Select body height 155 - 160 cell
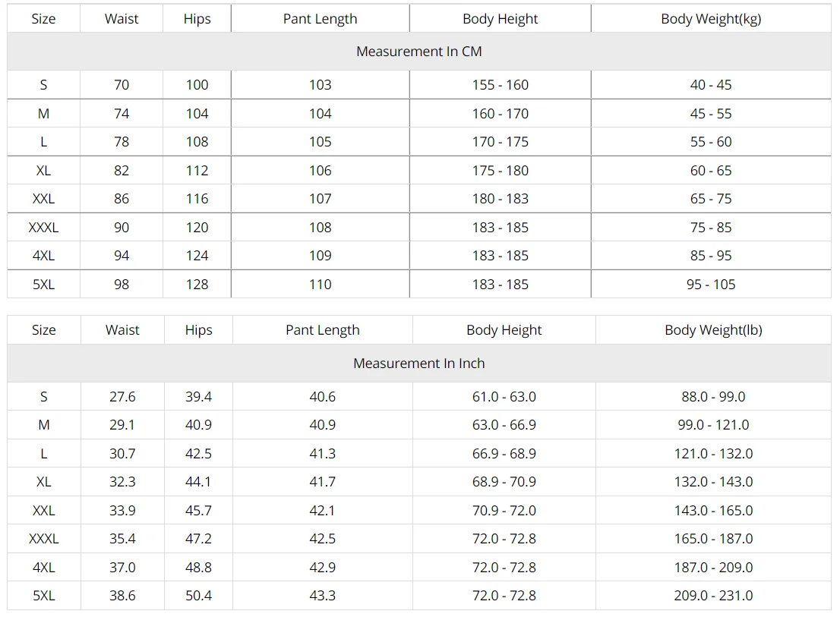 (x=501, y=84)
